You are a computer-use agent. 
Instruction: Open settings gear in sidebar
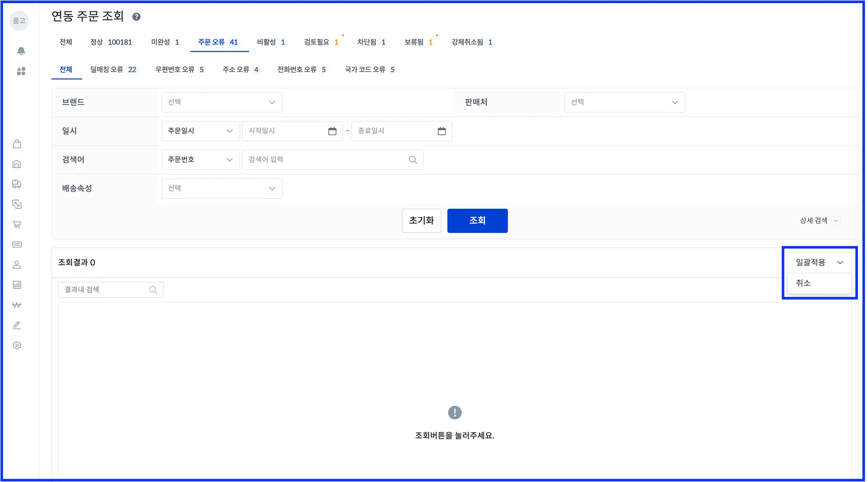point(17,346)
